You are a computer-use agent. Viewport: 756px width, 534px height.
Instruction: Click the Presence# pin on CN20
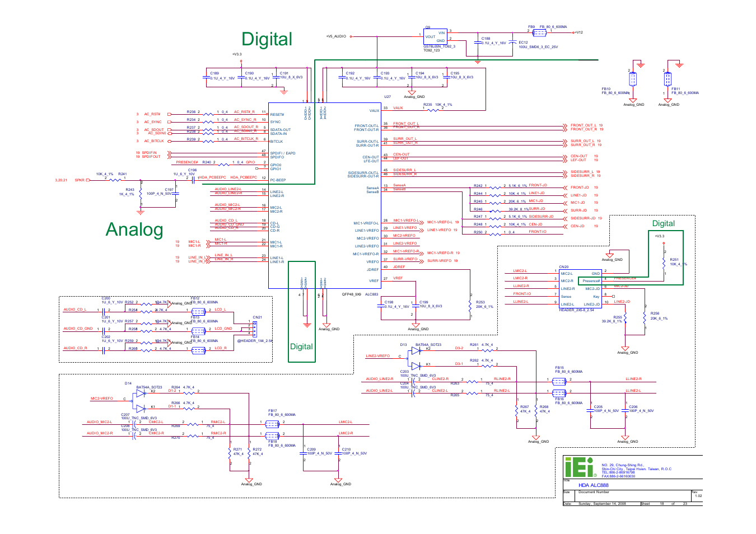click(x=591, y=281)
